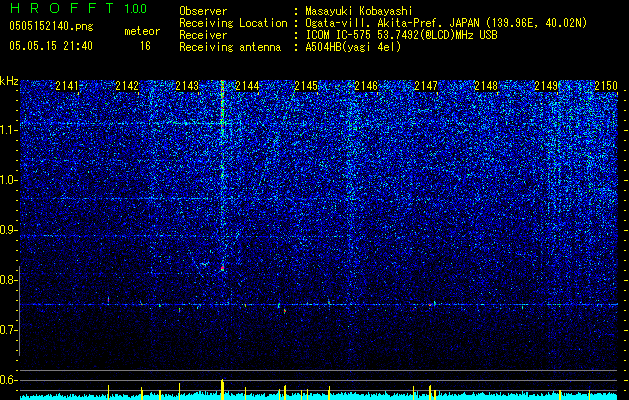Click the antenna A504HB(yagi 4el) text
Viewport: 629px width, 400px height.
353,47
